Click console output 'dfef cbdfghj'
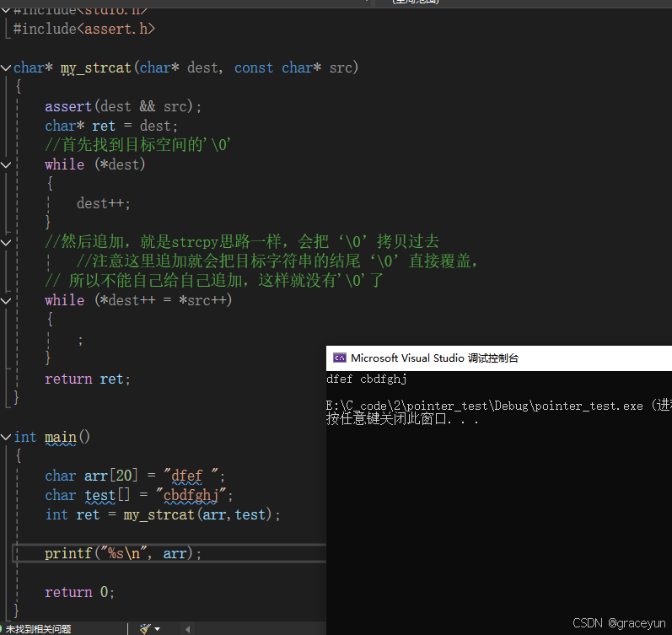 click(367, 379)
